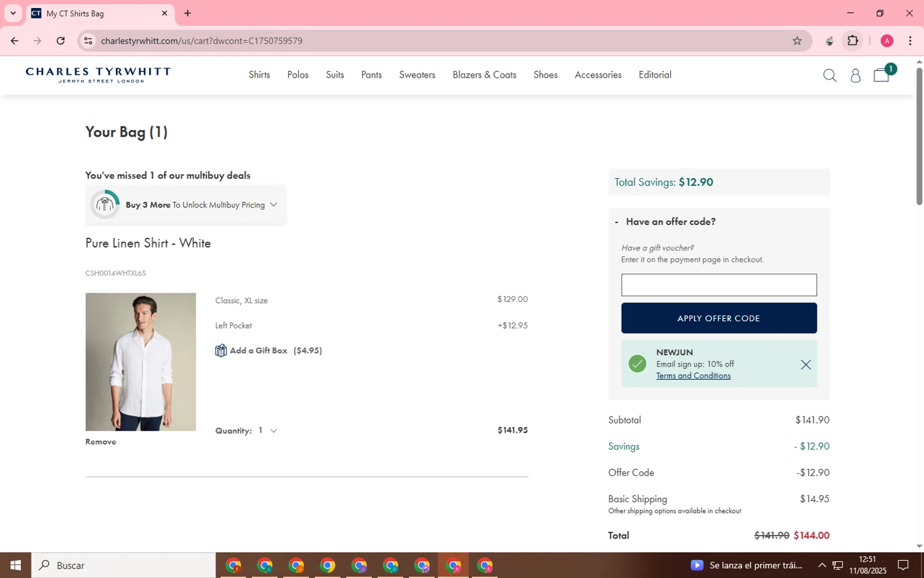This screenshot has width=924, height=578.
Task: Bookmark this page with the star icon
Action: point(797,41)
